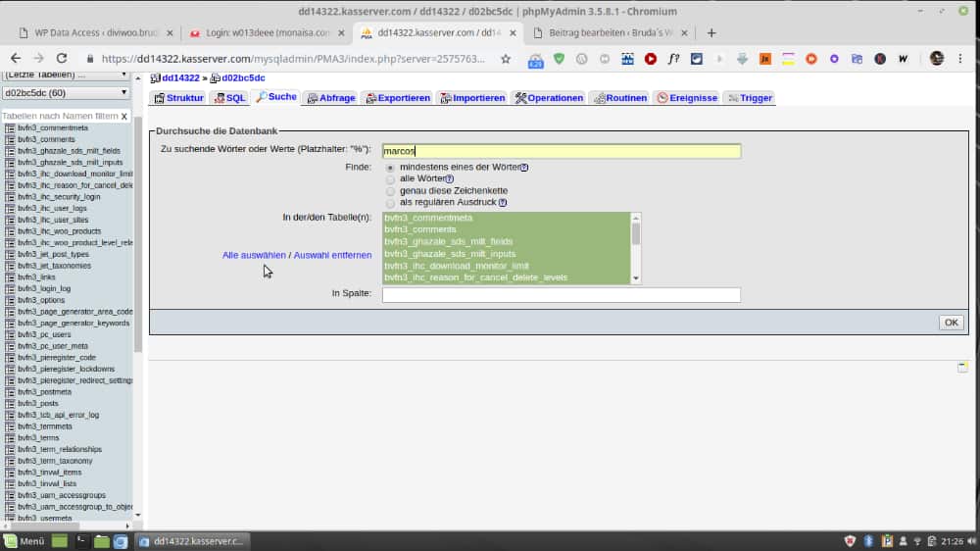
Task: Click the X to clear table filter
Action: (123, 116)
